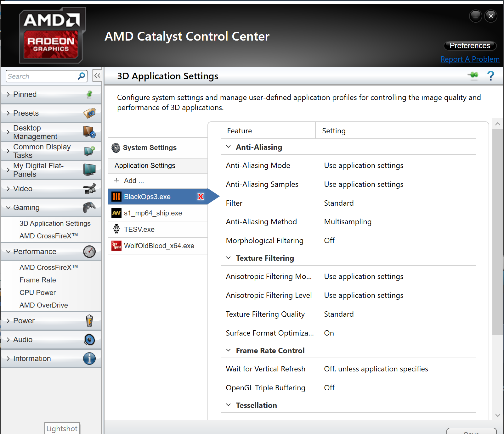Change Surface Format Optimization On value

coord(329,333)
